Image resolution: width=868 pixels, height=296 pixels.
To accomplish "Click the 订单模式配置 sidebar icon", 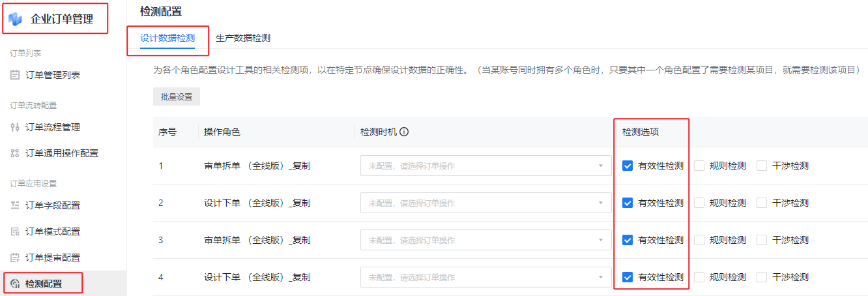I will pyautogui.click(x=15, y=231).
